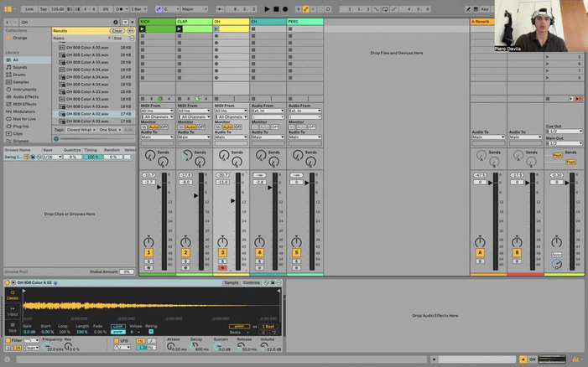
Task: Open the groove Base 1/16 dropdown
Action: pos(52,157)
